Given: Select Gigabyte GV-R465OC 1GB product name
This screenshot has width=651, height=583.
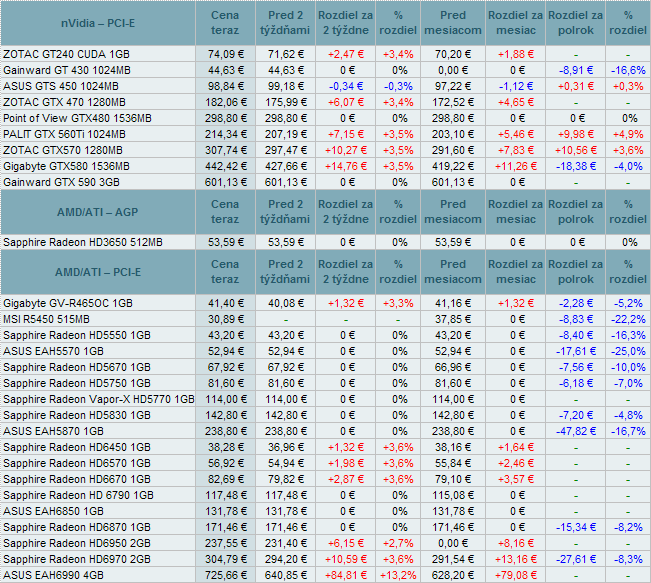Looking at the screenshot, I should click(x=68, y=301).
